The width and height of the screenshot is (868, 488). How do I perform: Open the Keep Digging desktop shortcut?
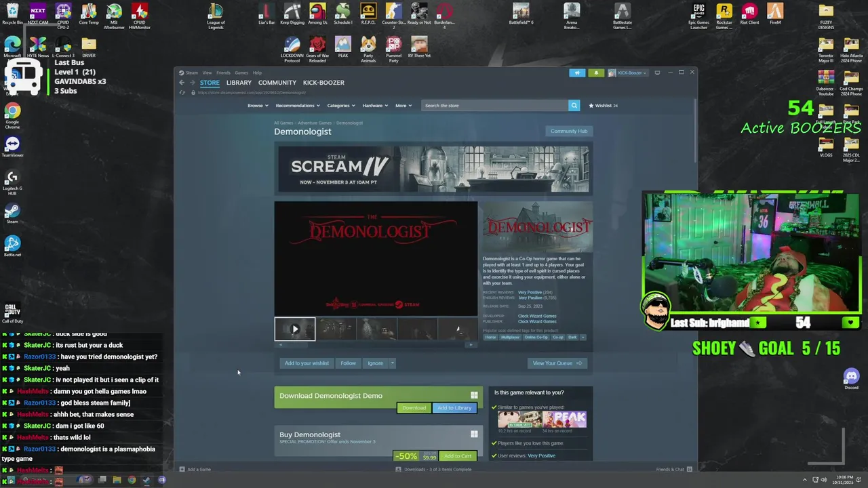point(292,14)
